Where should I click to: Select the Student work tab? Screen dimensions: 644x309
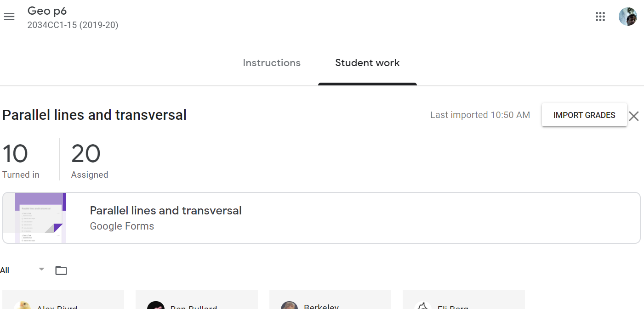point(367,63)
